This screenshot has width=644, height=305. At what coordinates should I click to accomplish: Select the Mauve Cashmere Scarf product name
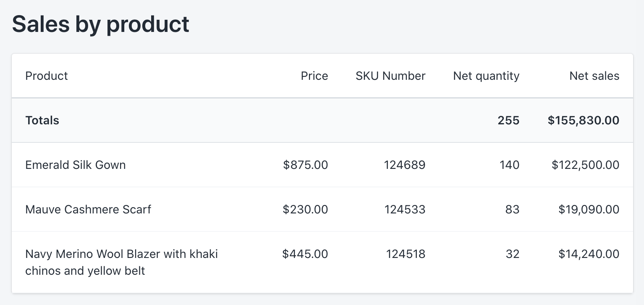(88, 209)
